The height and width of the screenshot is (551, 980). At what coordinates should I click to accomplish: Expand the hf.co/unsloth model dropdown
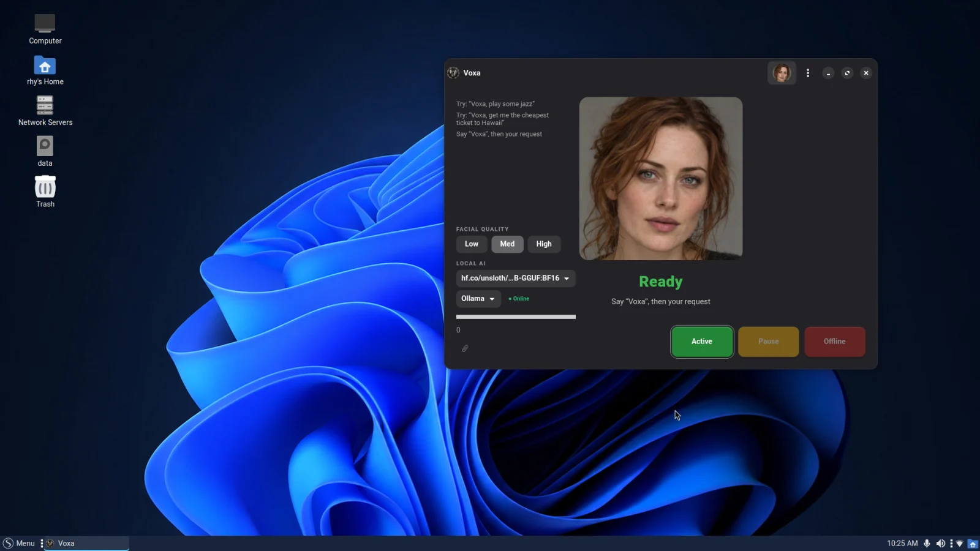[x=516, y=279]
